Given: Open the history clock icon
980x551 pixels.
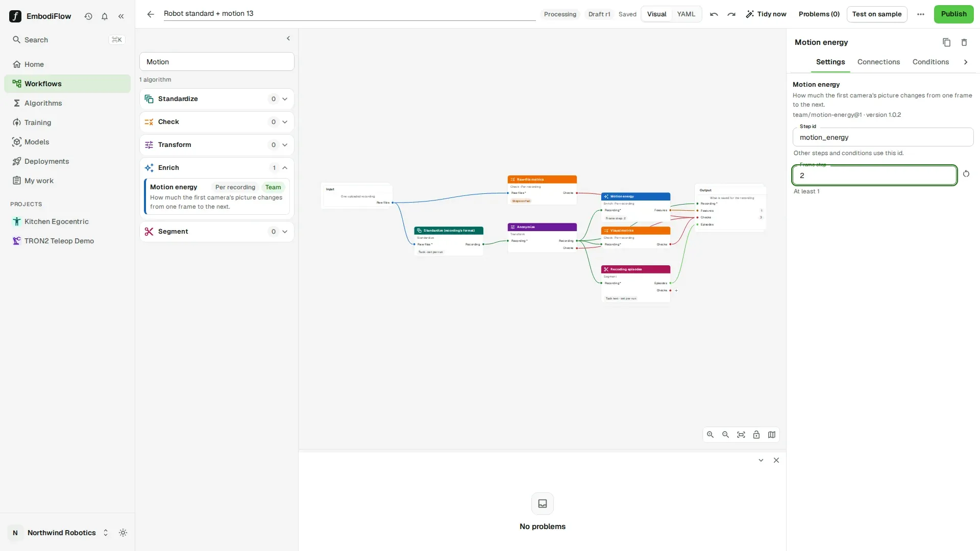Looking at the screenshot, I should [x=88, y=16].
